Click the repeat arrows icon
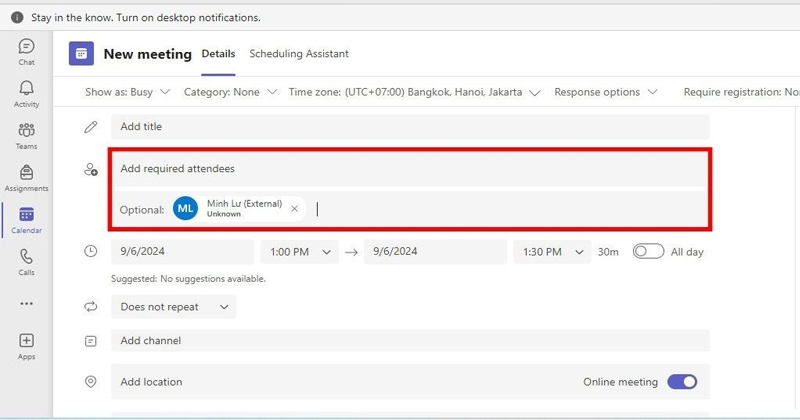 coord(90,307)
